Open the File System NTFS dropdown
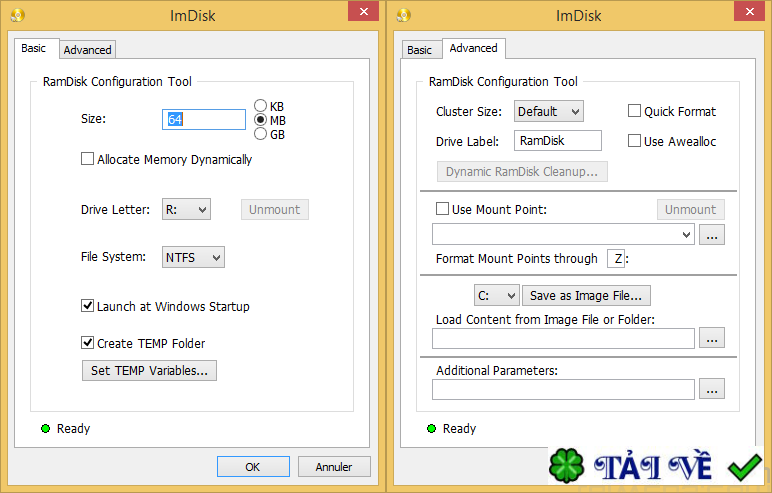 tap(193, 257)
